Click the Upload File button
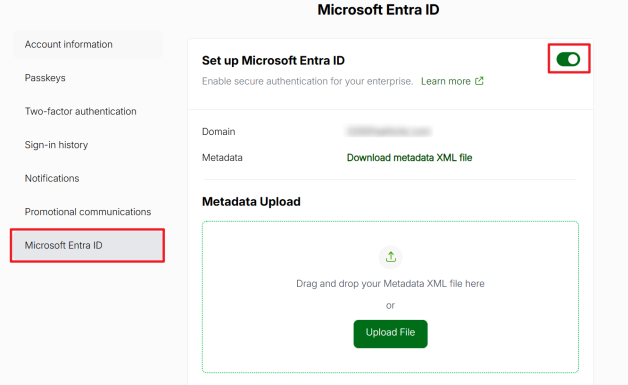Viewport: 628px width, 385px height. tap(390, 333)
